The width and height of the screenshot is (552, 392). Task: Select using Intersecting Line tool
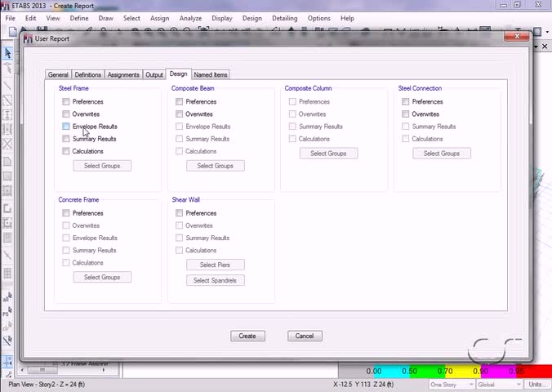click(7, 341)
